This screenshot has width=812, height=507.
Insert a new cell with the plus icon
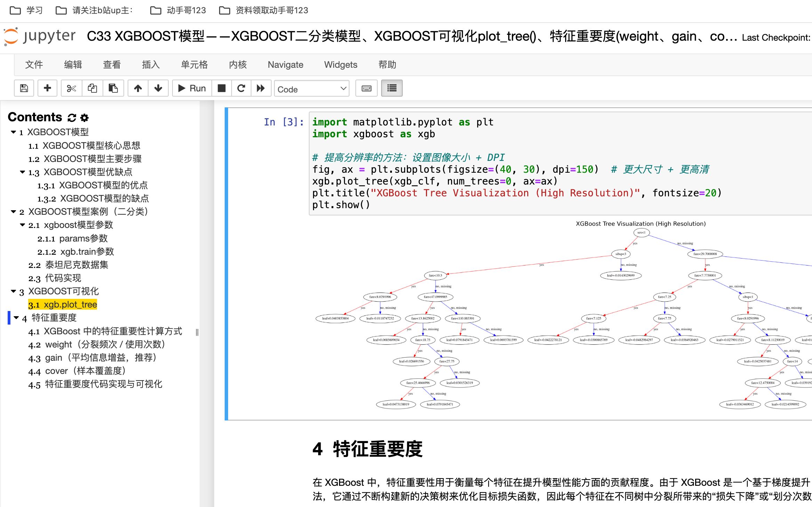(x=47, y=88)
